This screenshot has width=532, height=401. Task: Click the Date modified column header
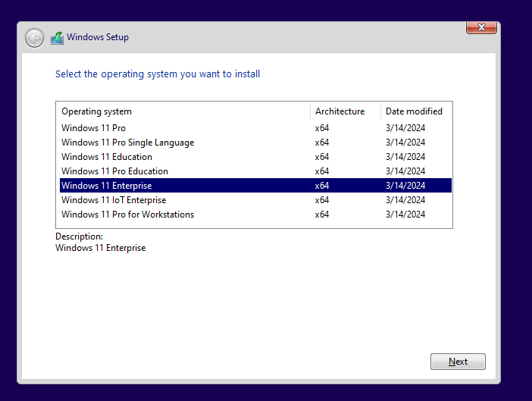pyautogui.click(x=416, y=111)
